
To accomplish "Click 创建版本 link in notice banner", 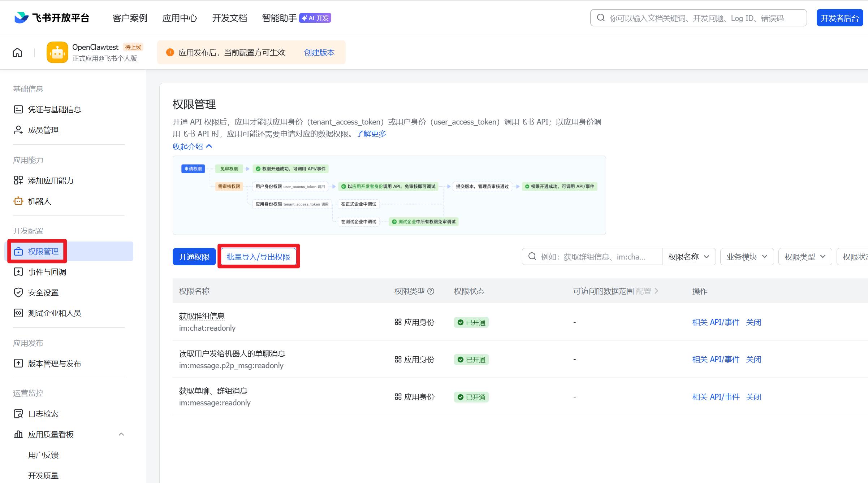I will [x=319, y=53].
